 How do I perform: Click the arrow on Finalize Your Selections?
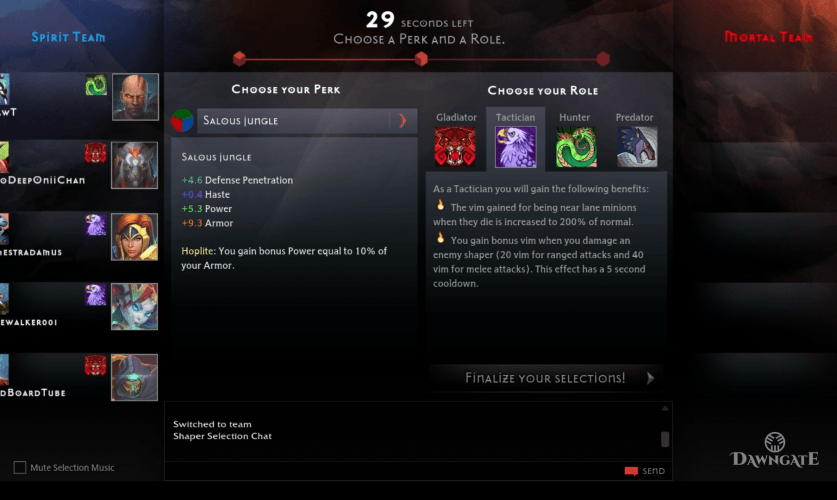click(x=650, y=378)
